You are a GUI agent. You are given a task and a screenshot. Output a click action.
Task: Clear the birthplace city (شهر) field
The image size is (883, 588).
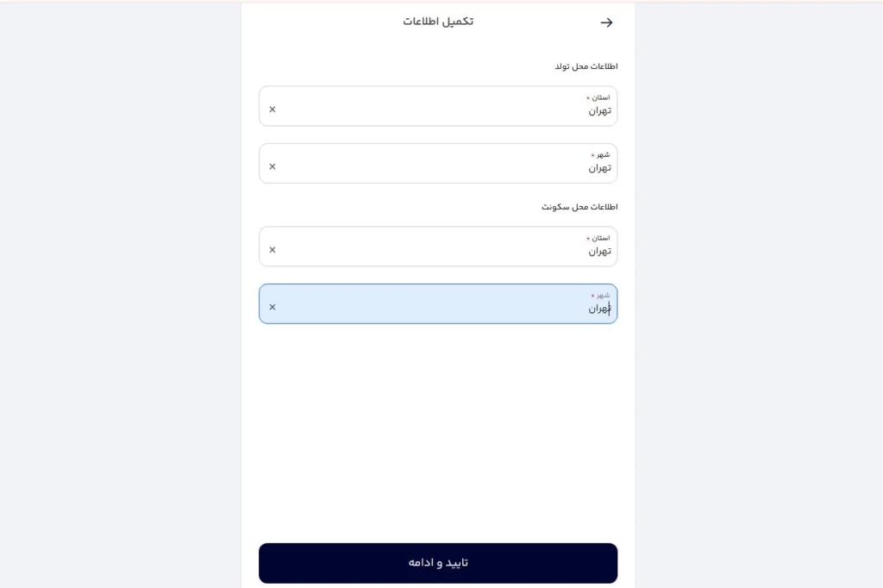(x=272, y=166)
